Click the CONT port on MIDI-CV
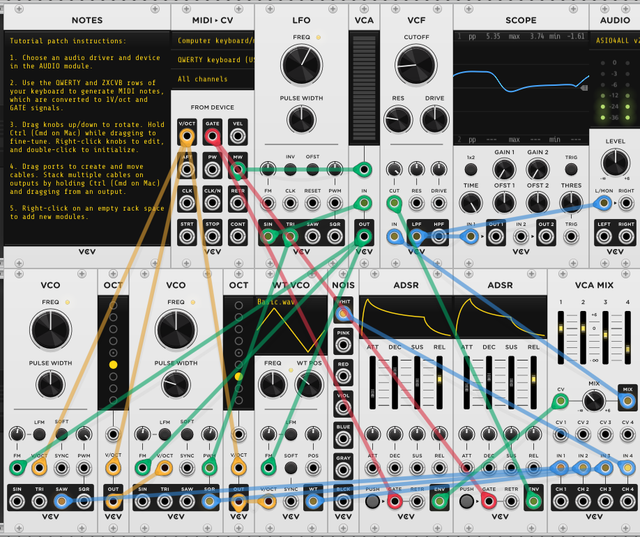The width and height of the screenshot is (640, 537). point(238,236)
